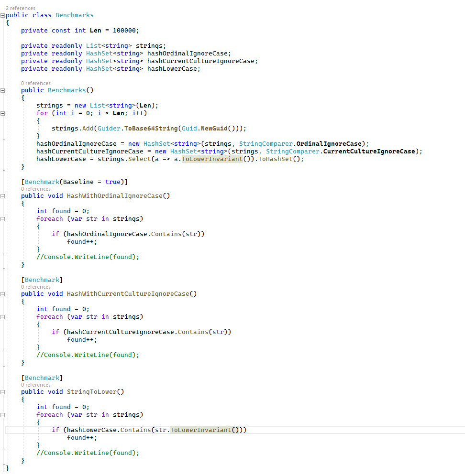Collapse foreach inside HashWithOrdinalIgnoreCase
This screenshot has height=476, width=465.
pos(3,219)
